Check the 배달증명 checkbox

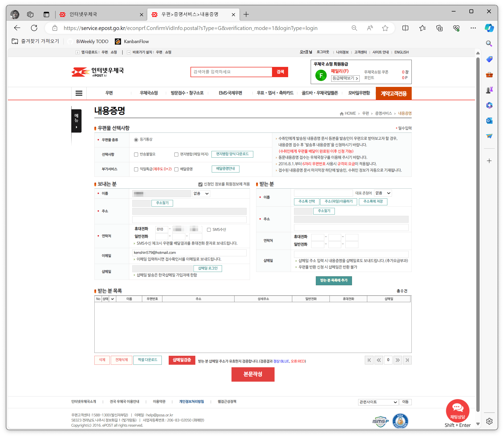click(x=176, y=169)
